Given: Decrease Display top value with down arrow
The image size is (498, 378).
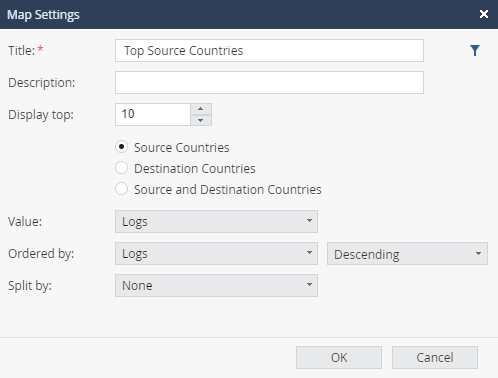Looking at the screenshot, I should [200, 120].
